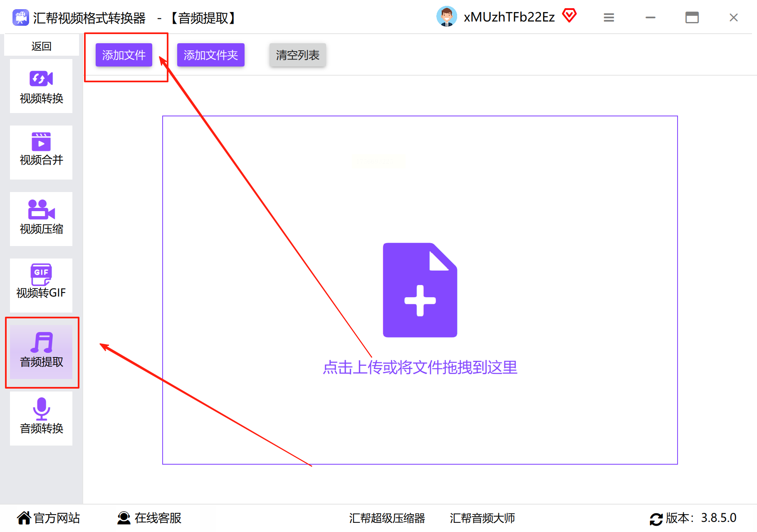The height and width of the screenshot is (532, 757).
Task: Click the home icon beside 官方网站
Action: 24,518
